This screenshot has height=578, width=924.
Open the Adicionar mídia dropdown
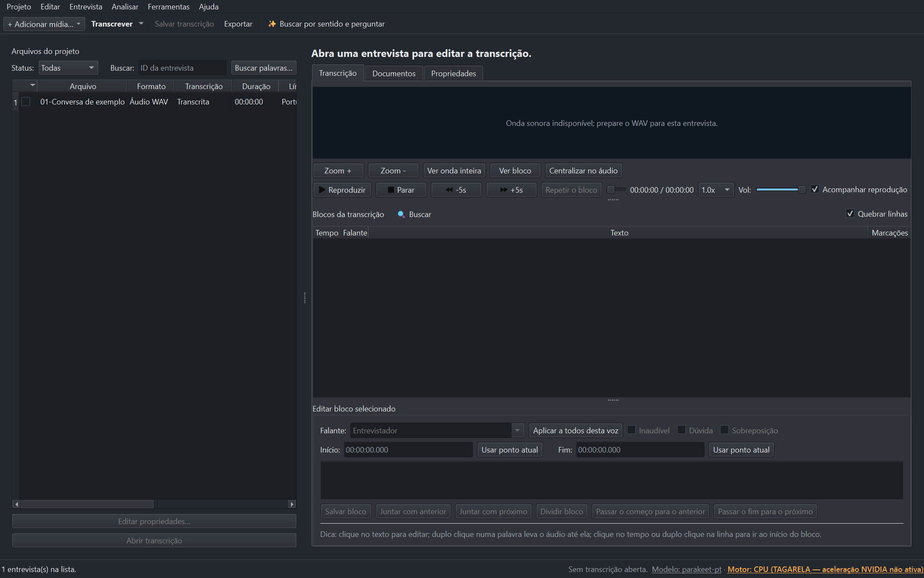[44, 24]
